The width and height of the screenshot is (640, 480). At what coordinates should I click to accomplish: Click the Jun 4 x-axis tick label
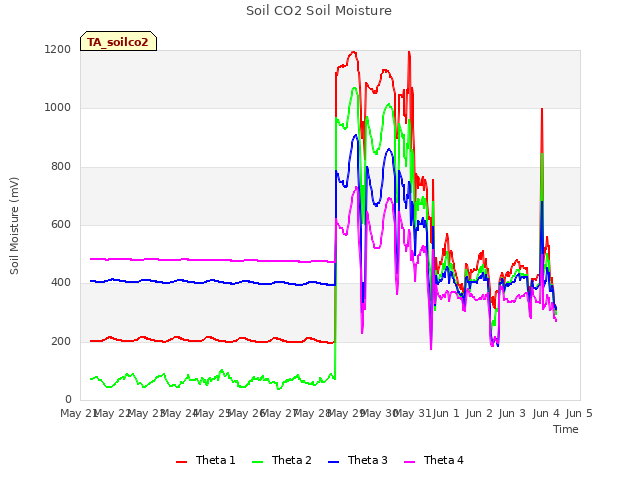tap(546, 413)
